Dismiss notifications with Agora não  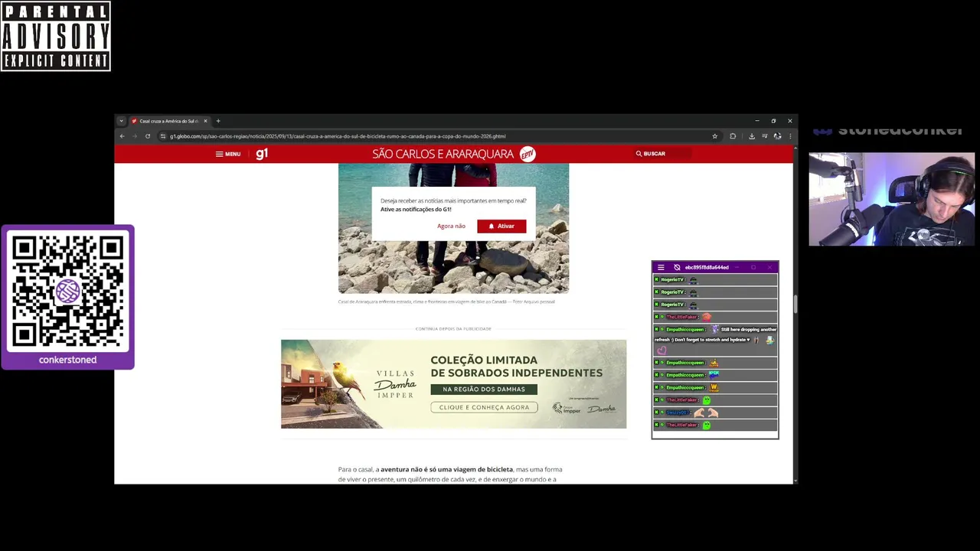point(451,226)
